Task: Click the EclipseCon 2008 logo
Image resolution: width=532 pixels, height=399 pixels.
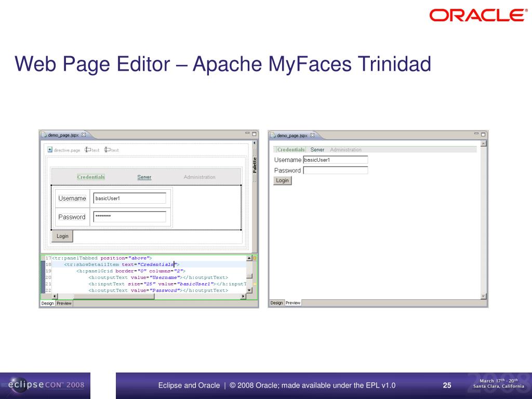Action: click(45, 385)
